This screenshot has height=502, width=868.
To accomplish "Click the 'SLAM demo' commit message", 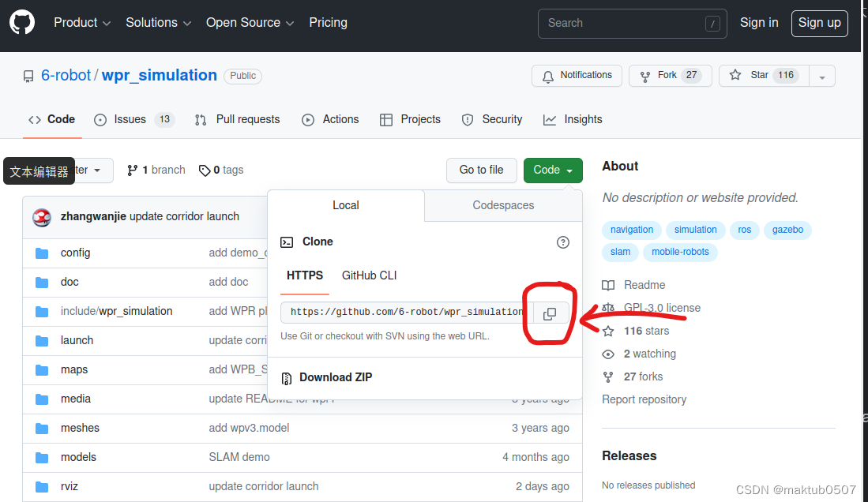I will (239, 457).
